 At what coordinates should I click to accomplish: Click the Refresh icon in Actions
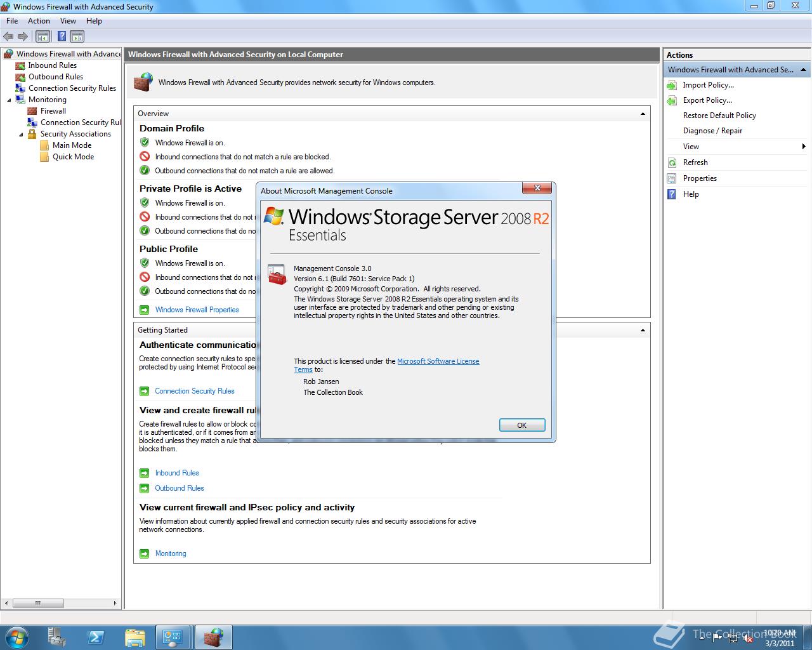[672, 162]
